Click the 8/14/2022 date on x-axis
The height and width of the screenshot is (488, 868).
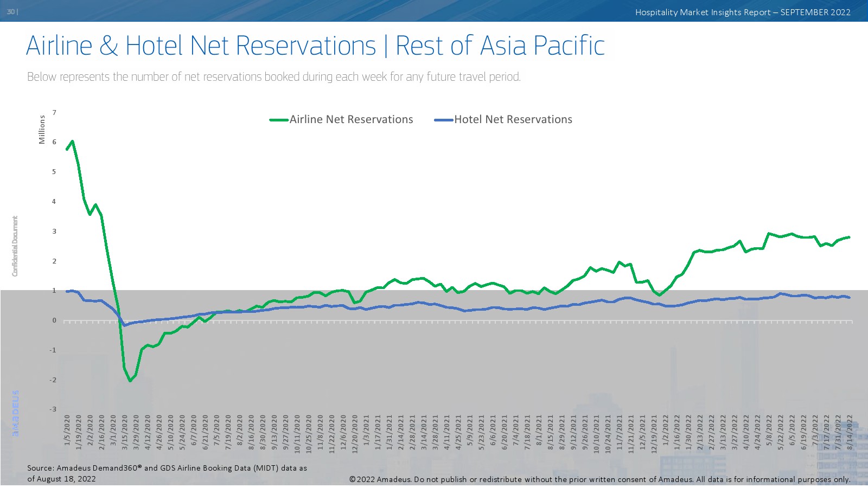[850, 433]
